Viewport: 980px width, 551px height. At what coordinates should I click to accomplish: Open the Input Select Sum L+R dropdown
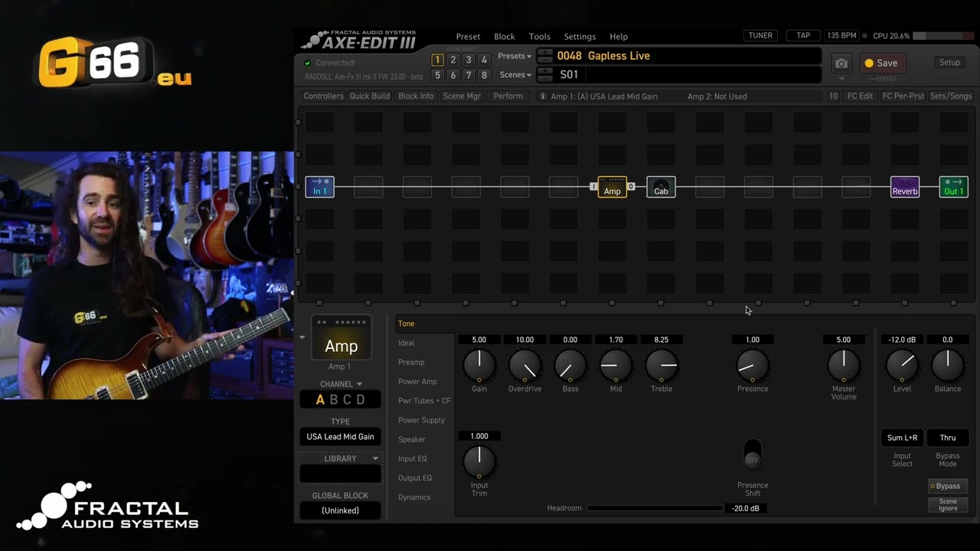coord(902,438)
